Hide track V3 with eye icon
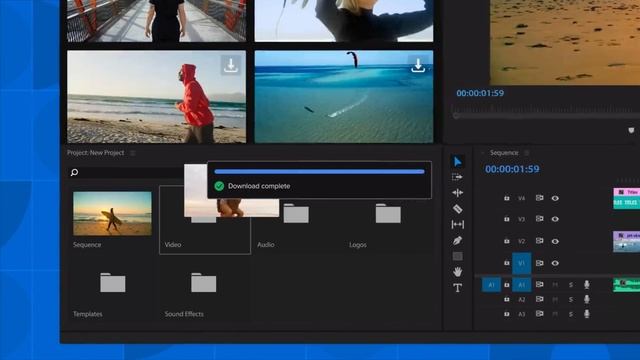The image size is (640, 360). (x=555, y=219)
